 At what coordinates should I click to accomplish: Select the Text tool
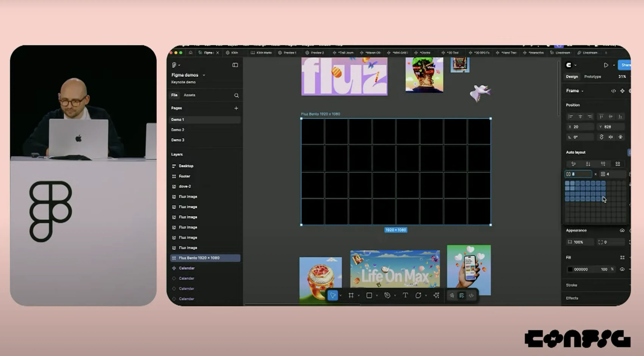[405, 296]
